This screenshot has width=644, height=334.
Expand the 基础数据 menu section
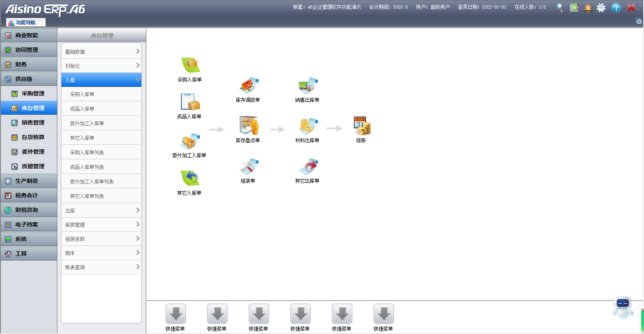coord(101,51)
